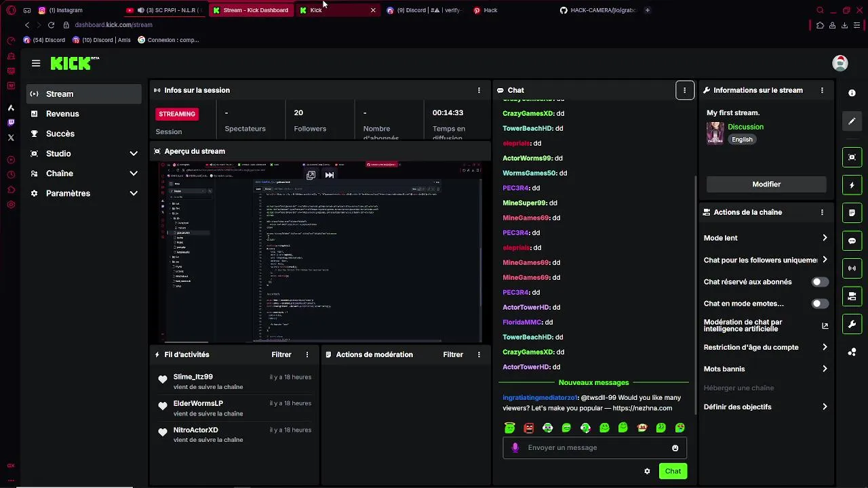Switch to the Instagram browser tab
The image size is (868, 488).
point(78,10)
